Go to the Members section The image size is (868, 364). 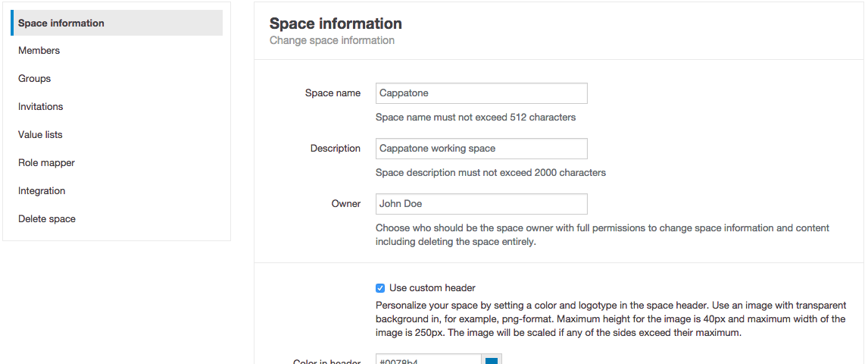(x=39, y=51)
